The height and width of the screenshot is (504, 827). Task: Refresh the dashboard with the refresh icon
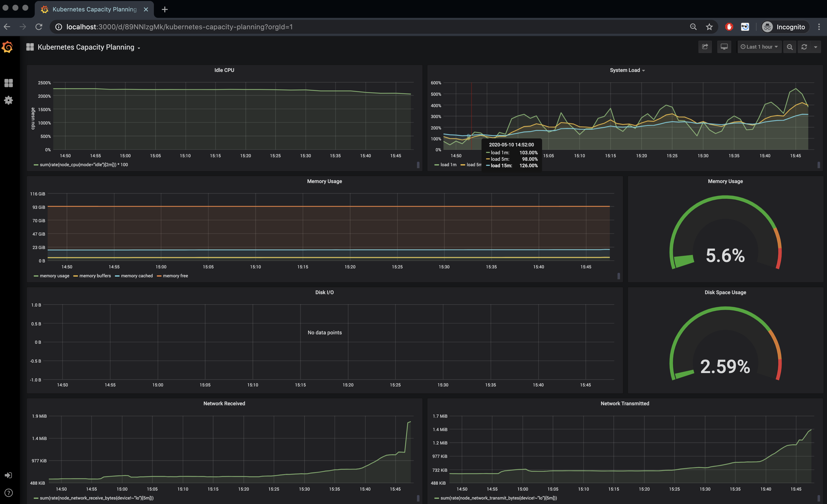tap(804, 47)
